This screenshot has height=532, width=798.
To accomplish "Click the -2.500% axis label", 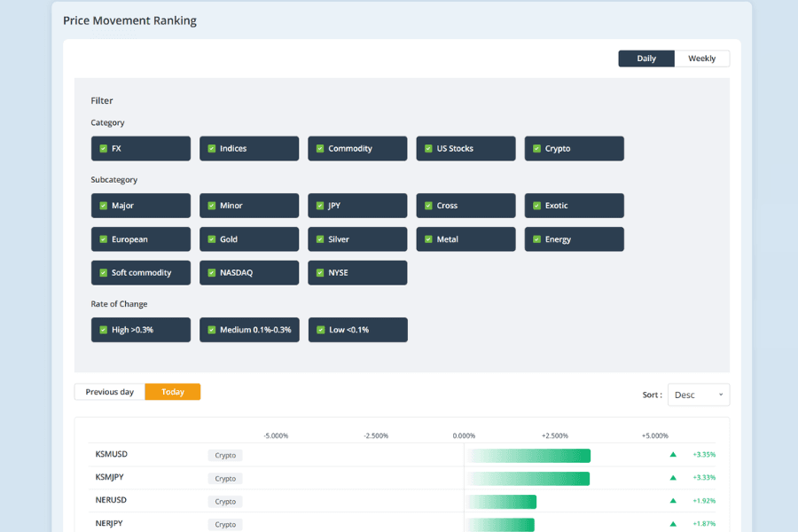I will [x=376, y=435].
